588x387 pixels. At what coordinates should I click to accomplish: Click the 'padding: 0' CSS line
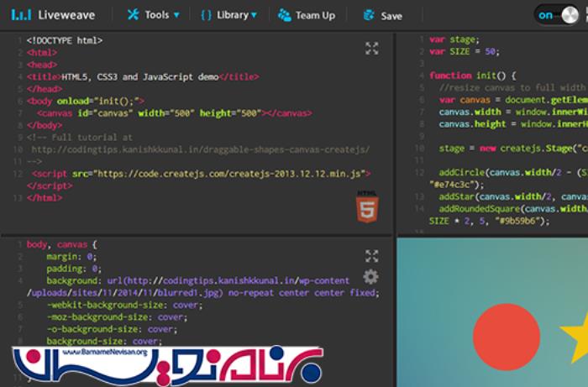click(x=74, y=269)
